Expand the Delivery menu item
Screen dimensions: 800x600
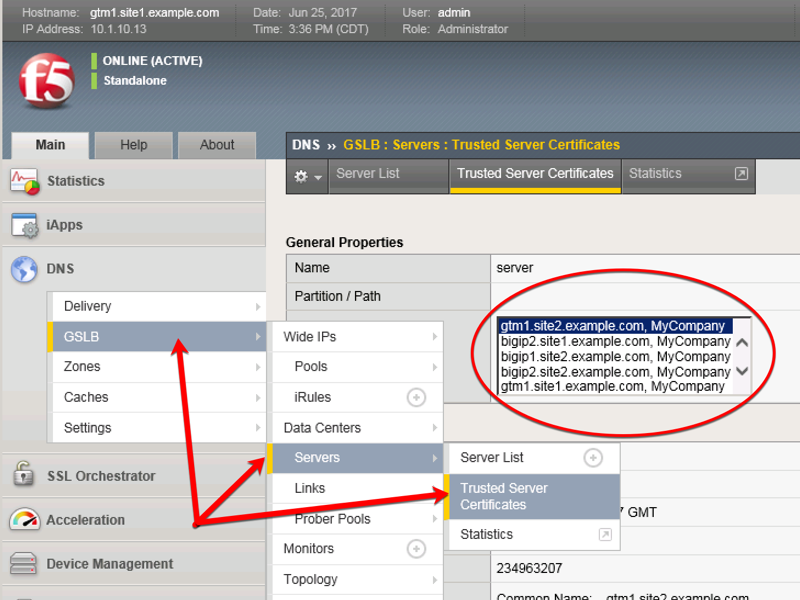[x=159, y=307]
